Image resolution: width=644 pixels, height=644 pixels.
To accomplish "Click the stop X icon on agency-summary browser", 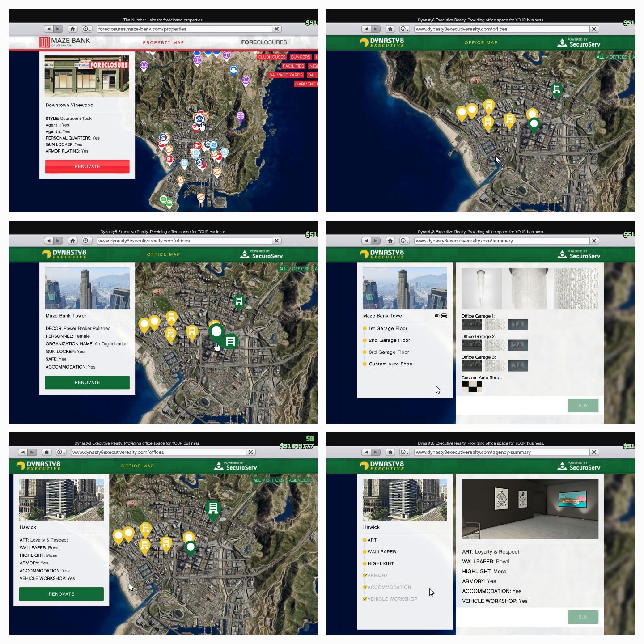I will pos(594,452).
